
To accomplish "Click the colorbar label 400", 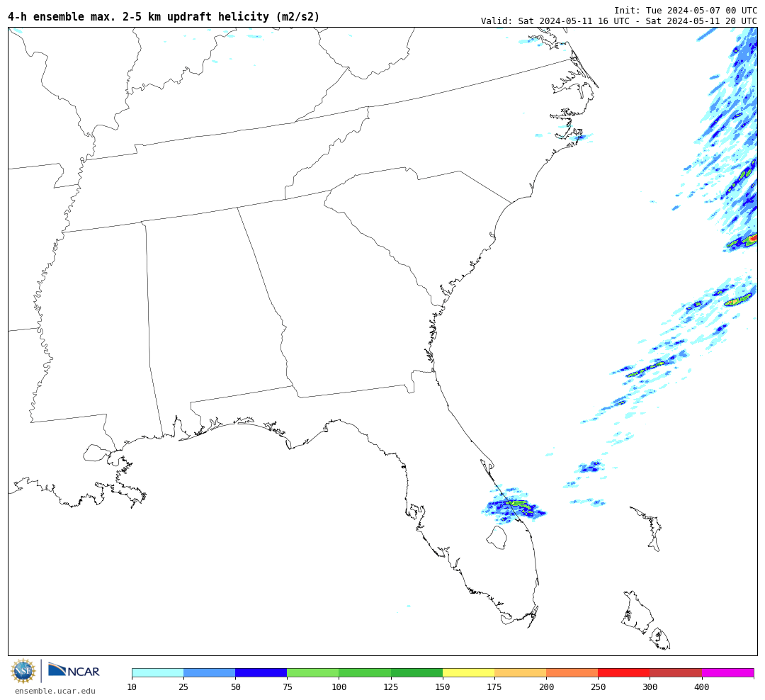I will (x=701, y=687).
